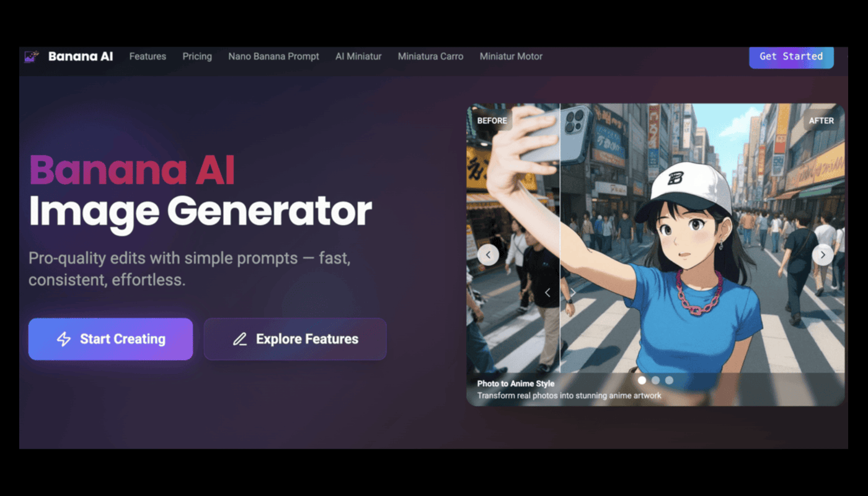Click the right chevron on the comparison handle

tap(572, 292)
